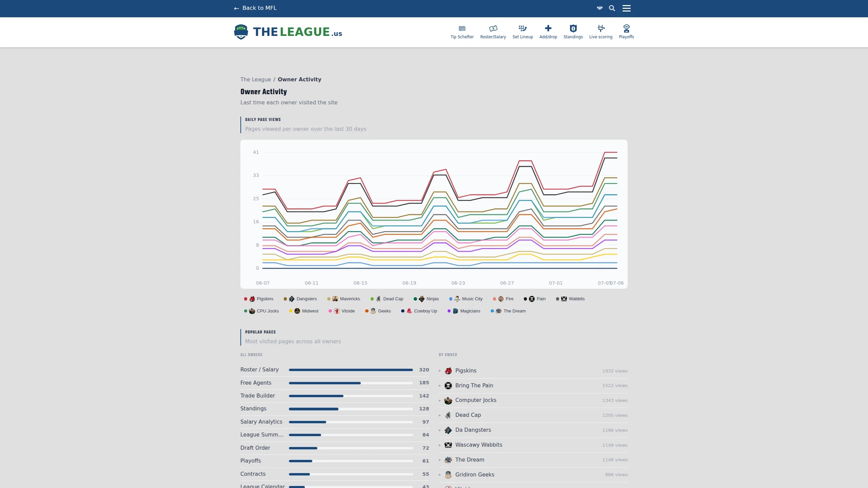Viewport: 868px width, 488px height.
Task: Click The League shield logo
Action: click(x=241, y=32)
